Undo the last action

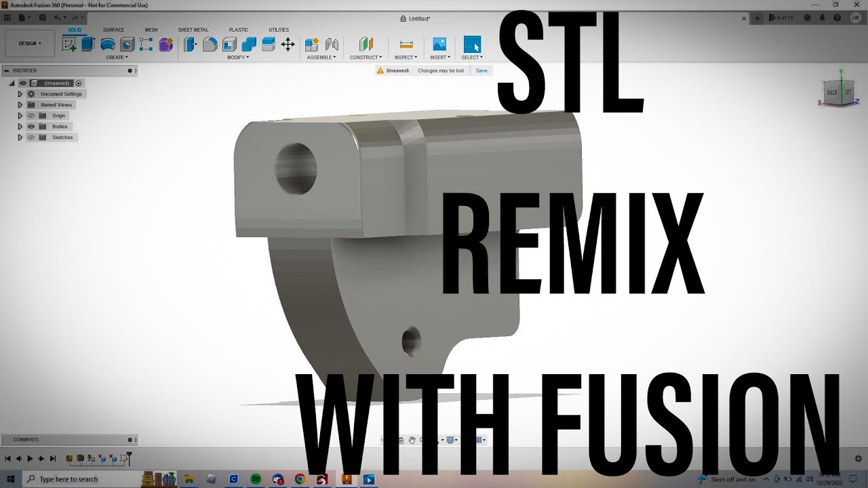tap(57, 18)
